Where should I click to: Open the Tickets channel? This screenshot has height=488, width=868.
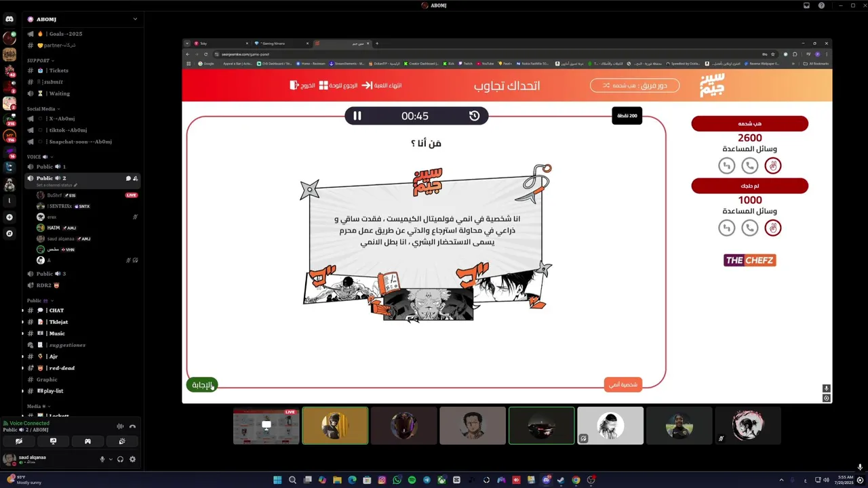tap(81, 70)
